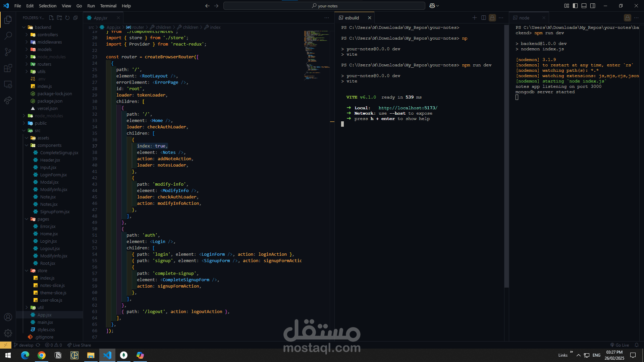The width and height of the screenshot is (644, 362).
Task: Open Manage gear icon in activity bar
Action: 8,333
